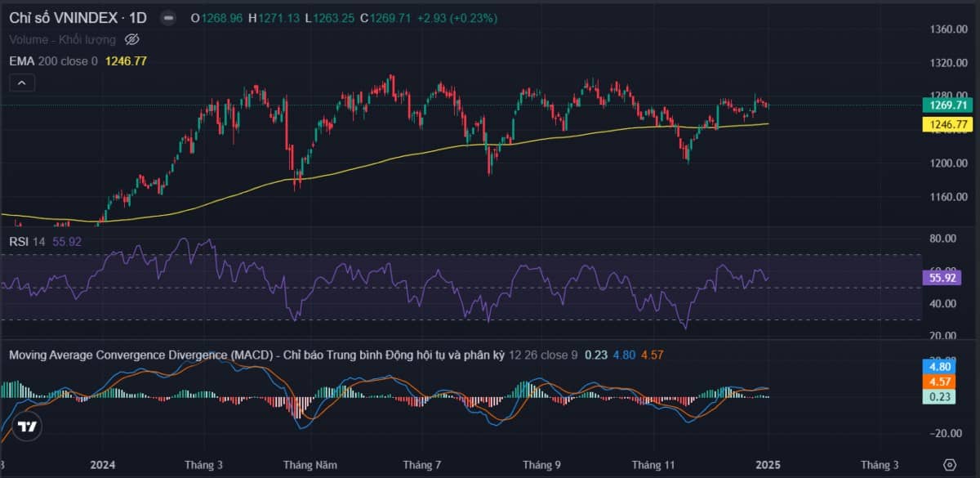
Task: Click yellow 1246.77 EMA price label
Action: tap(948, 124)
